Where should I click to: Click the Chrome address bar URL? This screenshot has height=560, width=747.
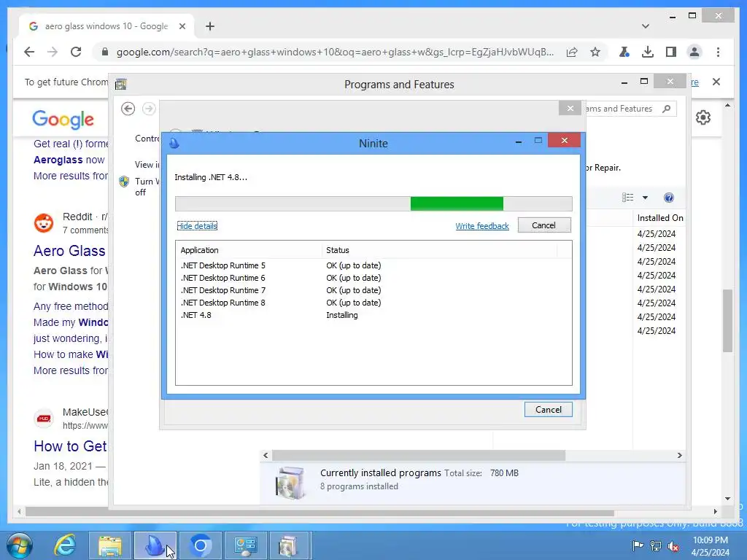pos(335,52)
